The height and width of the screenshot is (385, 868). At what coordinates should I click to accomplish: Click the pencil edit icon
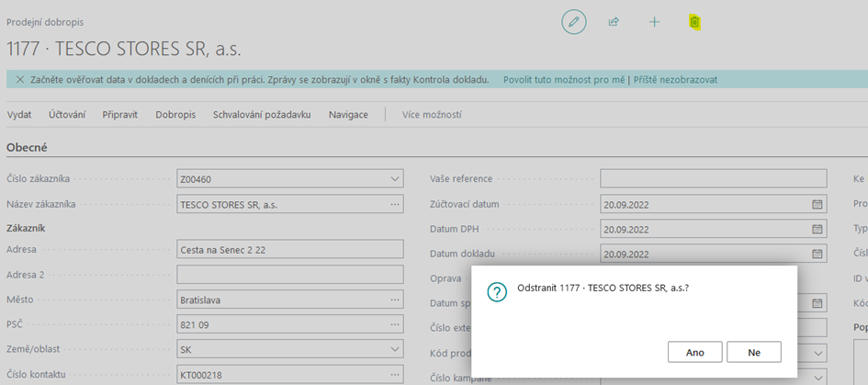click(574, 22)
